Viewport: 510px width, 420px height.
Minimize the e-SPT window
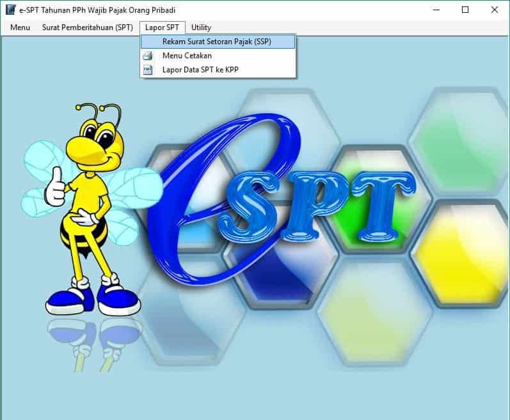click(x=436, y=10)
